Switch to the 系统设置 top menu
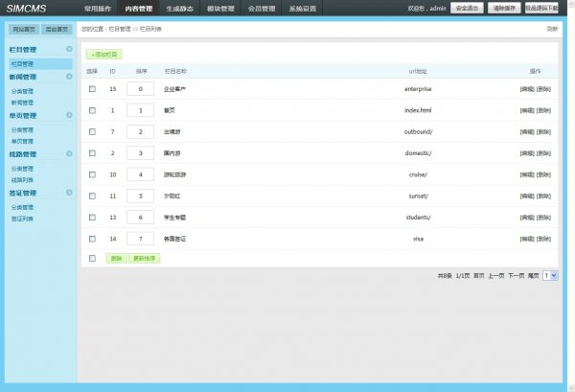The height and width of the screenshot is (392, 575). [x=303, y=9]
